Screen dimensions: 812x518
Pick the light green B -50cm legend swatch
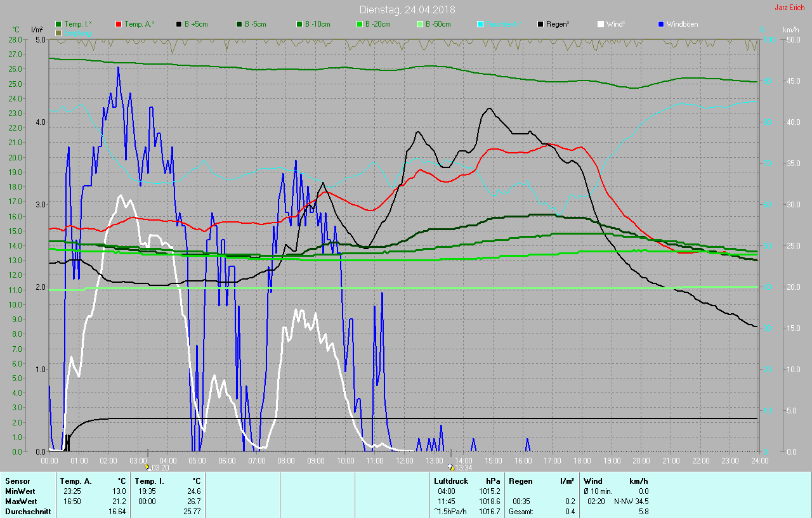pyautogui.click(x=419, y=24)
